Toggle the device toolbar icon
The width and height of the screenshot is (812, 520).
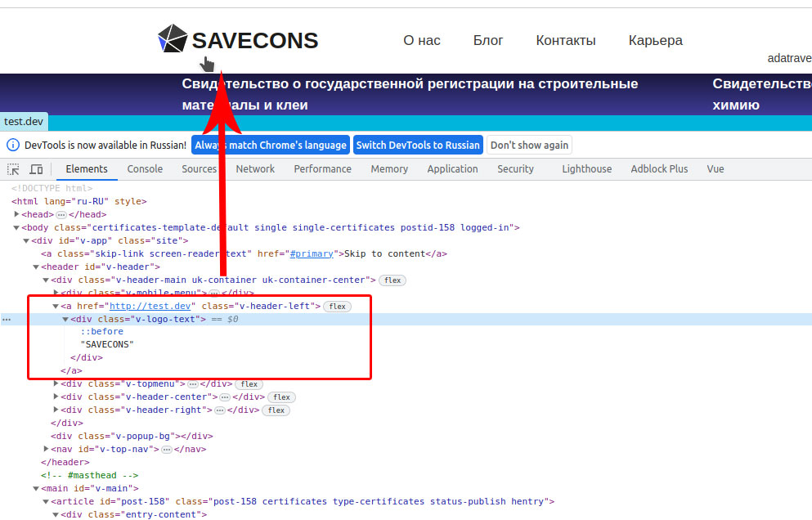(36, 169)
